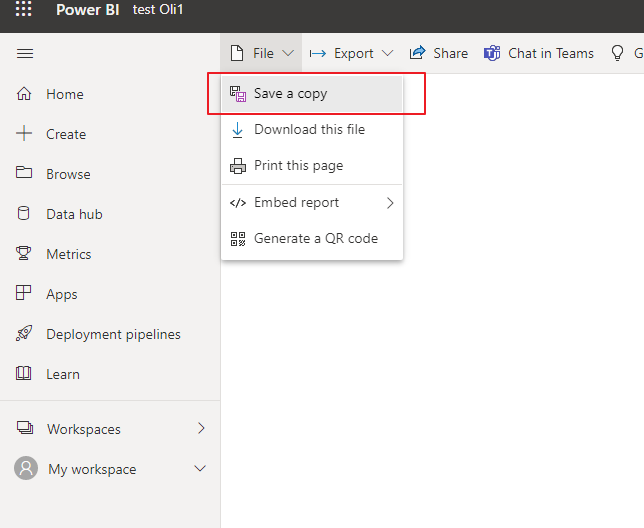Choose Save a copy from File menu
Screen dimensions: 644x528
click(312, 94)
